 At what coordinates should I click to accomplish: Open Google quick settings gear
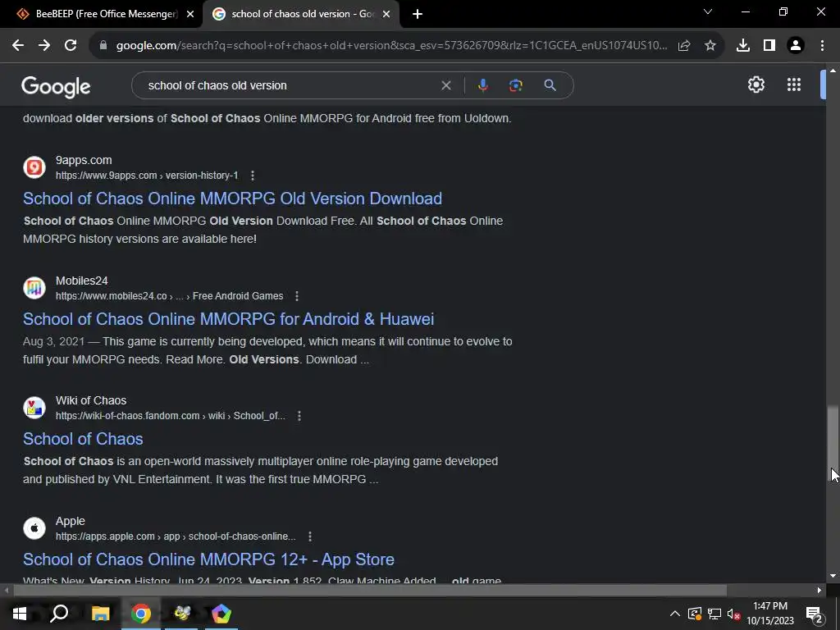(x=756, y=84)
